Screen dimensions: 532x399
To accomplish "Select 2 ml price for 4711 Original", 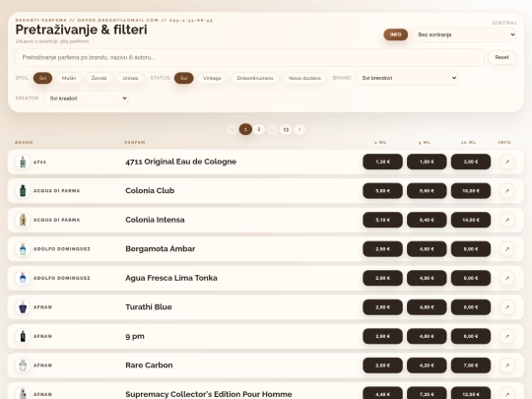I will point(382,162).
